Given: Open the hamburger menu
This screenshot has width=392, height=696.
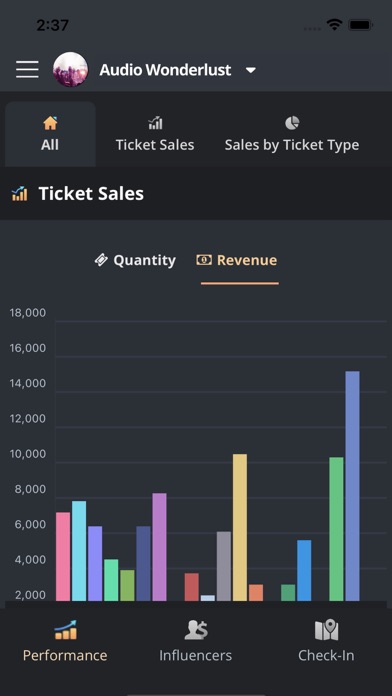Looking at the screenshot, I should 27,70.
